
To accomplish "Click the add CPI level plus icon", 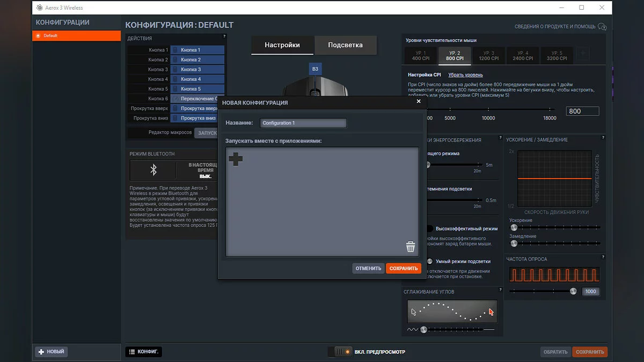I will pos(583,55).
